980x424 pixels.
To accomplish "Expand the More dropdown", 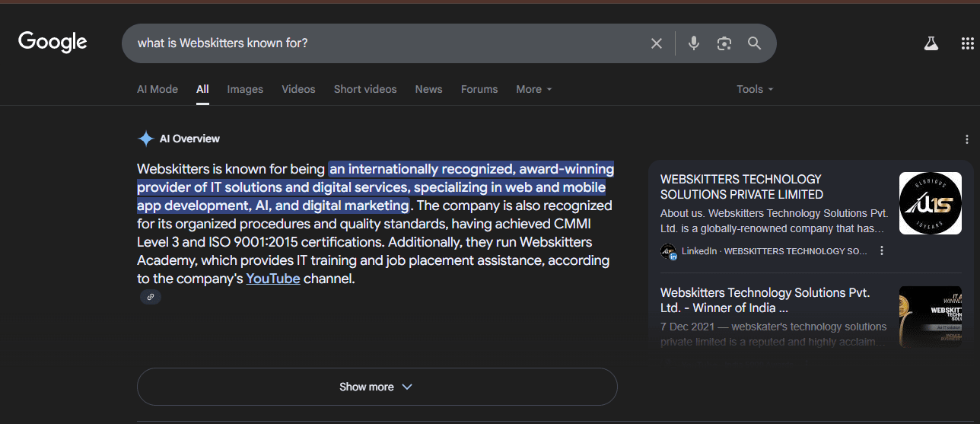I will [x=534, y=89].
